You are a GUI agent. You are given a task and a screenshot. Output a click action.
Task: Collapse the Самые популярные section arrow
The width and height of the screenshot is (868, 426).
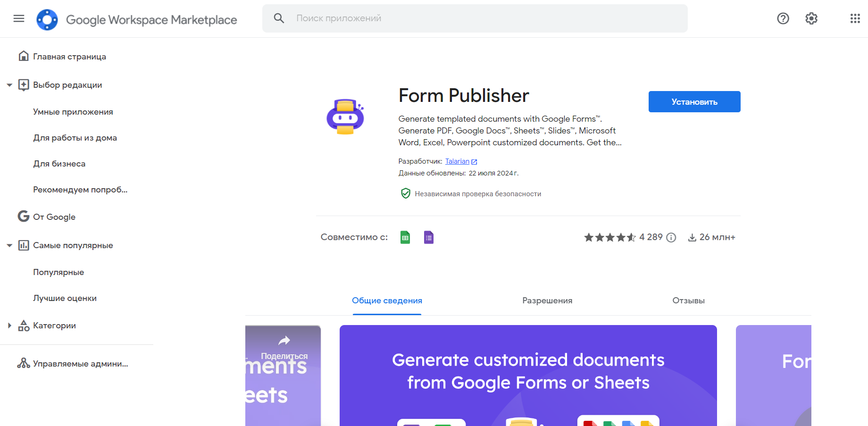pyautogui.click(x=9, y=245)
